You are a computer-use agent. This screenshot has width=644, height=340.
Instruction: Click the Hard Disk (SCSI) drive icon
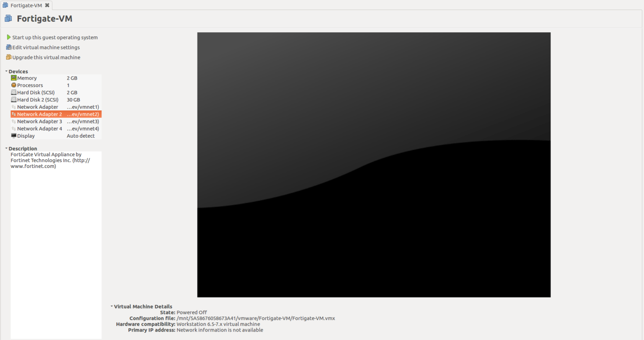[x=14, y=93]
